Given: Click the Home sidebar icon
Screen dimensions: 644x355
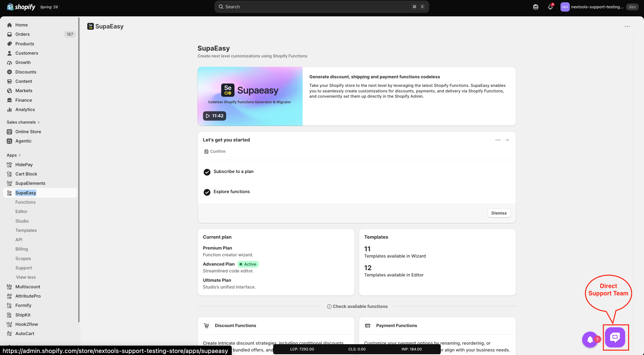Looking at the screenshot, I should [x=10, y=25].
